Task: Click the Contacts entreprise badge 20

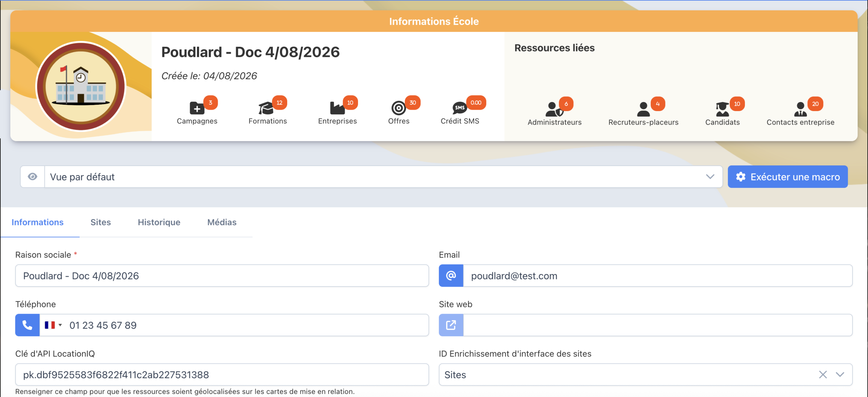Action: [815, 104]
